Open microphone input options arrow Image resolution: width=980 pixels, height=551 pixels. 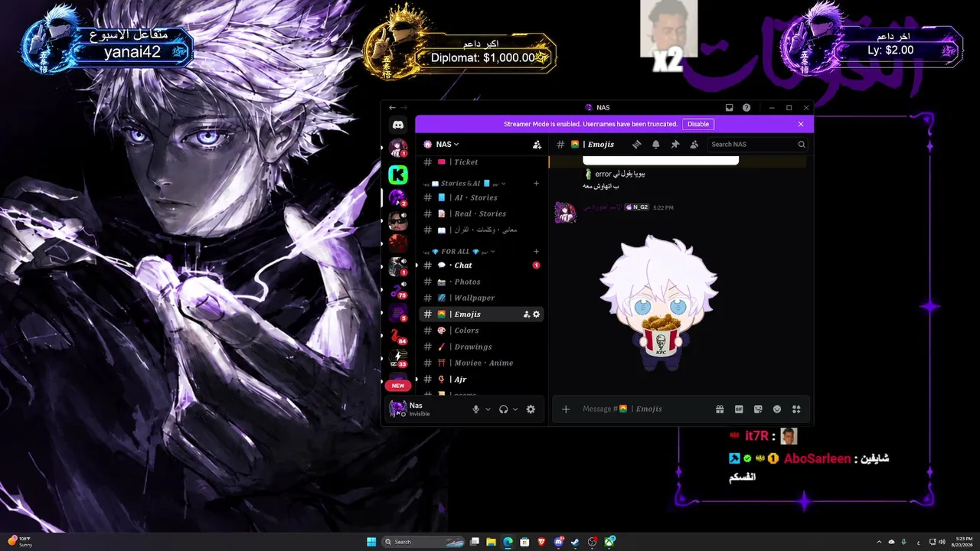point(488,409)
